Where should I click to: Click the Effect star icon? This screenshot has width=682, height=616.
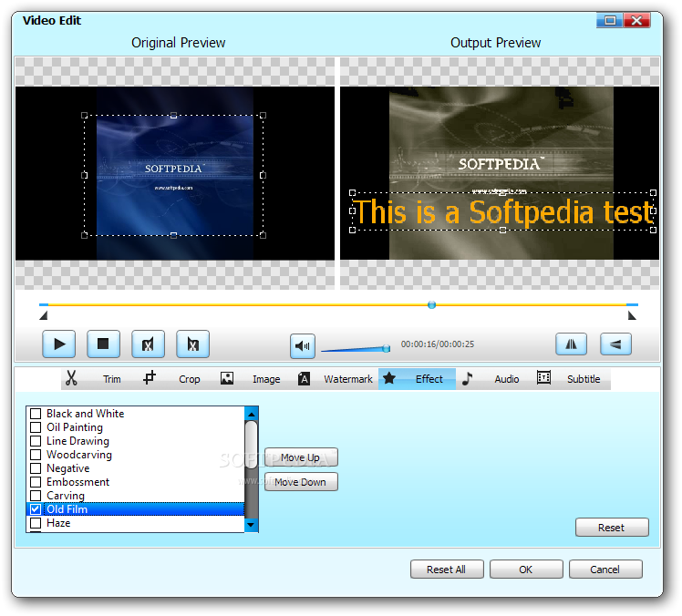pyautogui.click(x=389, y=378)
